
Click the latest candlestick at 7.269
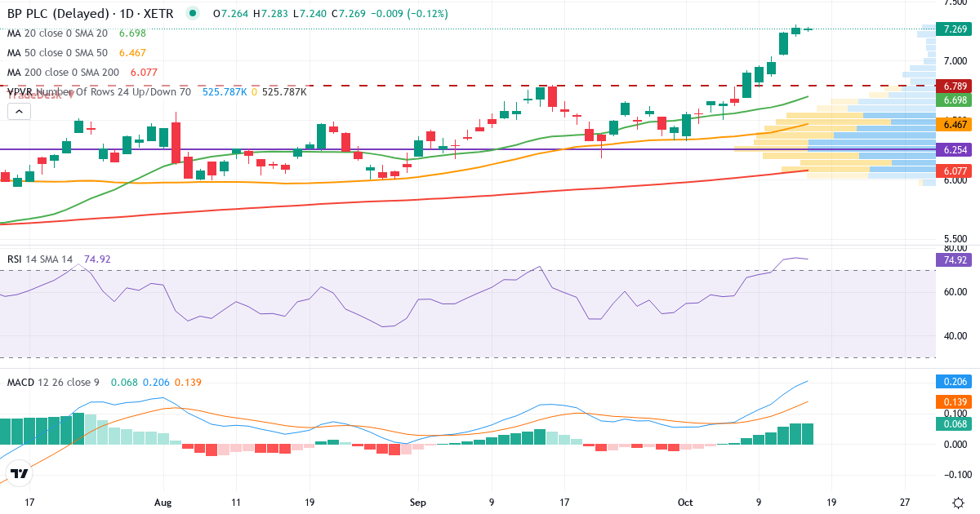point(808,29)
